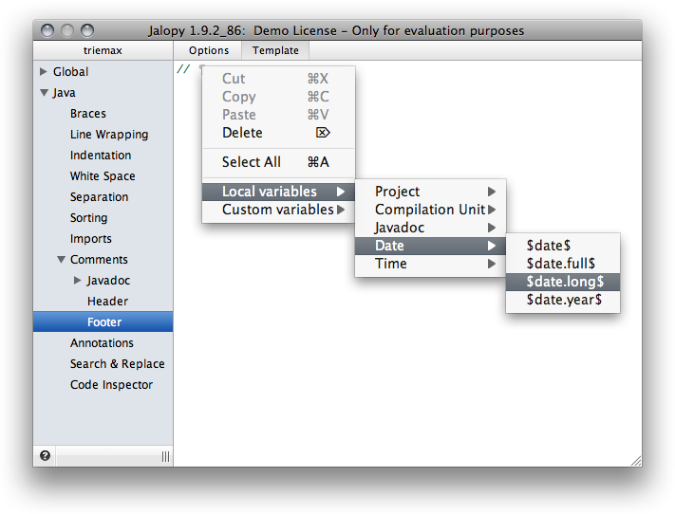Collapse the Java tree node
The height and width of the screenshot is (514, 675).
click(44, 93)
